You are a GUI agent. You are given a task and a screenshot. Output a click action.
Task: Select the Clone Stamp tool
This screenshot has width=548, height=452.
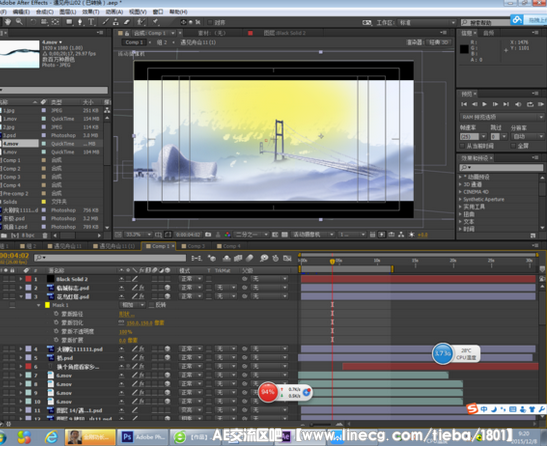pos(116,22)
